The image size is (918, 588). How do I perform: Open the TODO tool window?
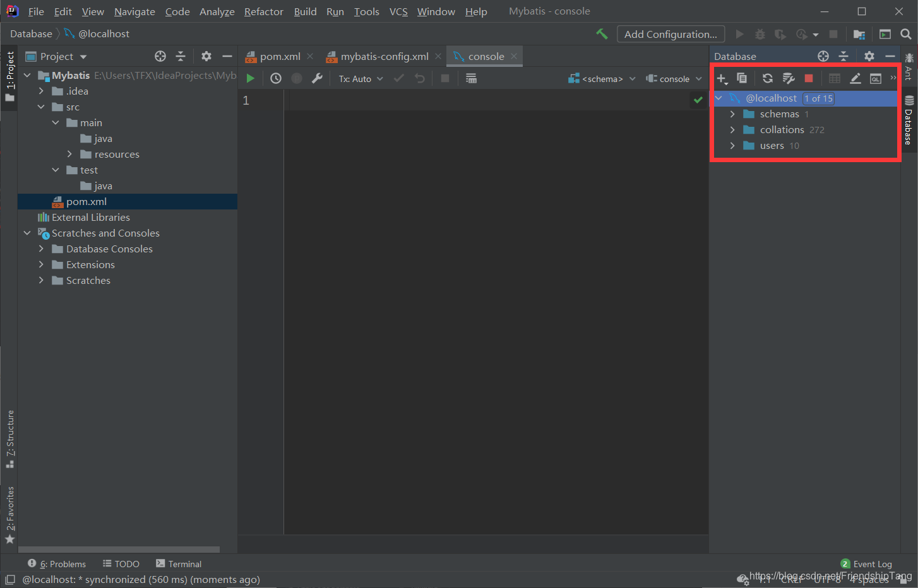tap(121, 564)
